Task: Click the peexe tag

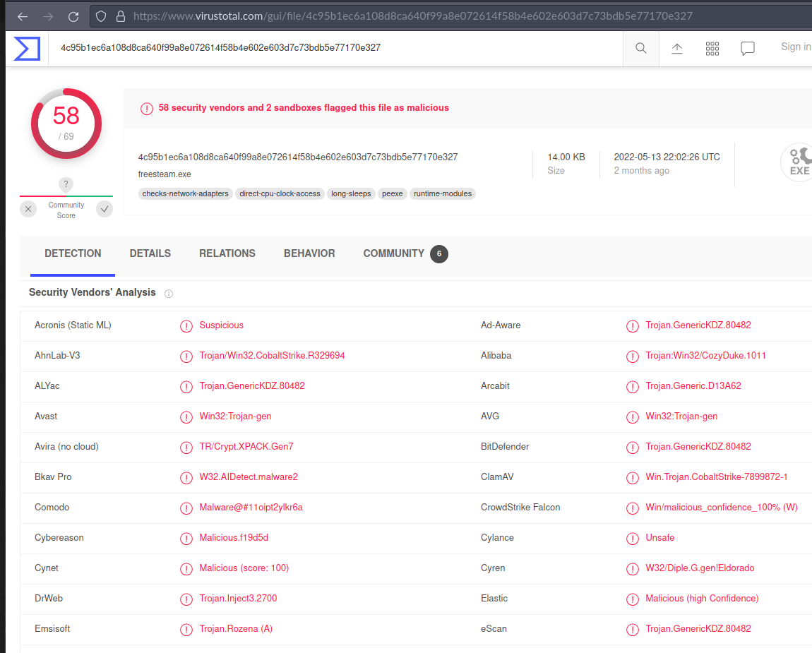Action: 392,193
